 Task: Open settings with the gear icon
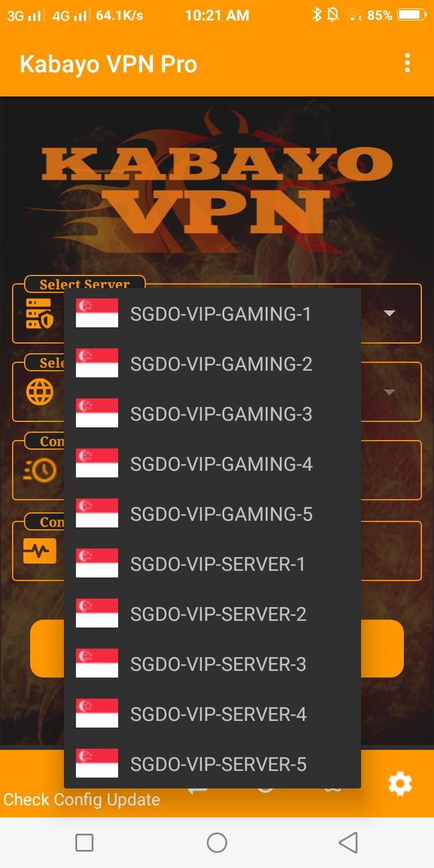click(x=400, y=784)
